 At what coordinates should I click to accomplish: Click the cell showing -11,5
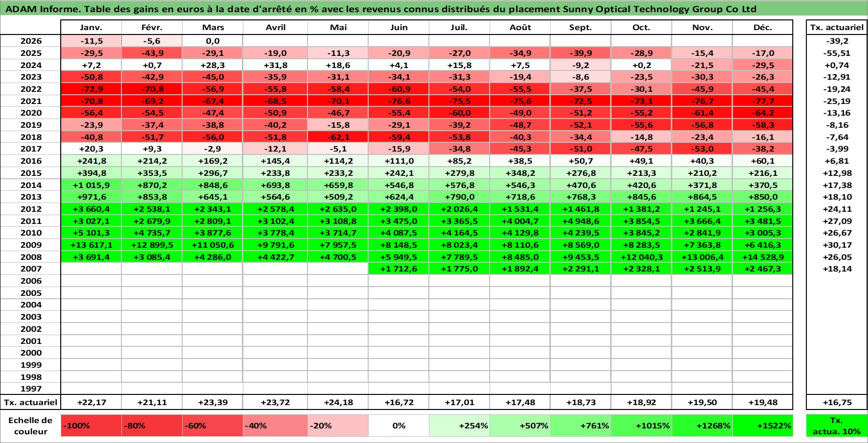coord(91,41)
